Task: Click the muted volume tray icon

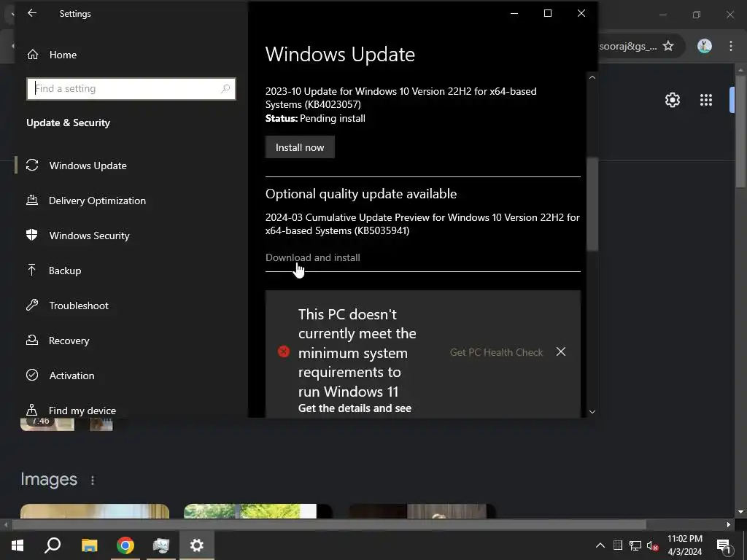Action: [653, 545]
